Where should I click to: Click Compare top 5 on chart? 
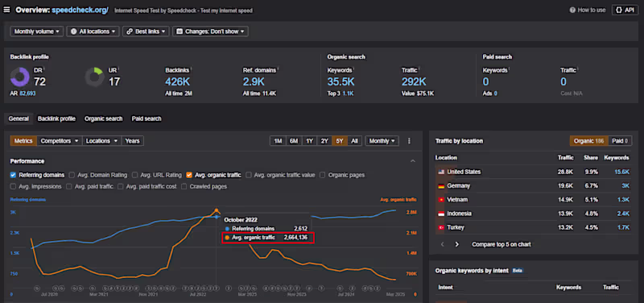(x=501, y=244)
